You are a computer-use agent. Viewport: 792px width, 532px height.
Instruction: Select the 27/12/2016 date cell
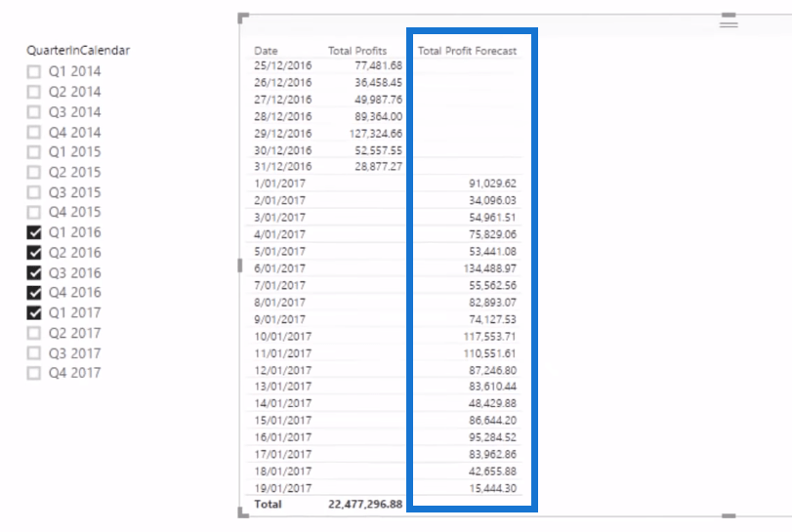coord(283,100)
